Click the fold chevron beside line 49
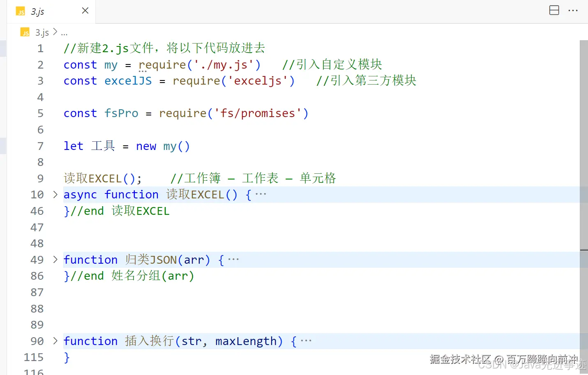The width and height of the screenshot is (588, 375). point(55,259)
